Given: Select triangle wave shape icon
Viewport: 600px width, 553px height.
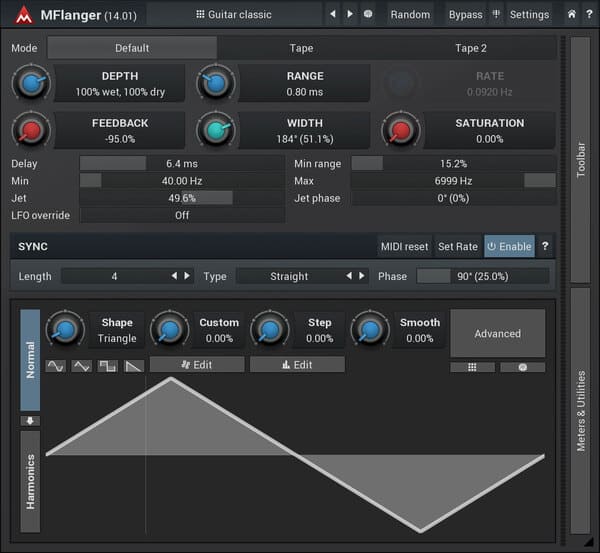Looking at the screenshot, I should (x=82, y=366).
